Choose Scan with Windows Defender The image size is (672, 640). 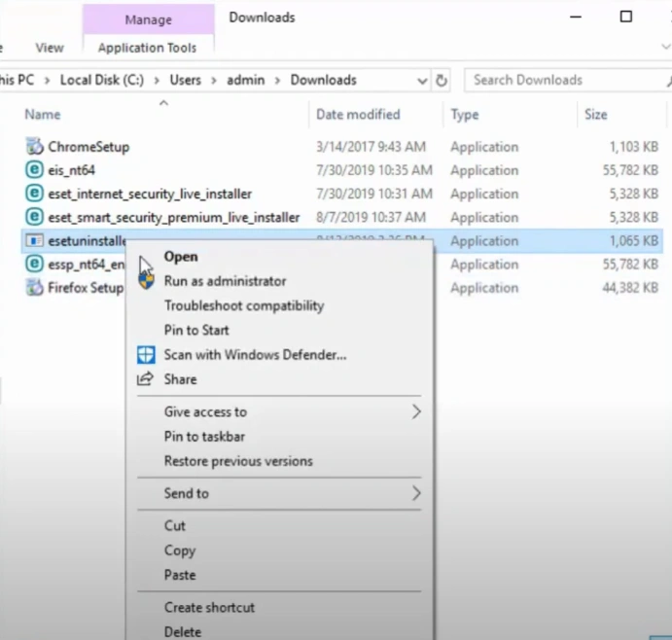pos(255,355)
